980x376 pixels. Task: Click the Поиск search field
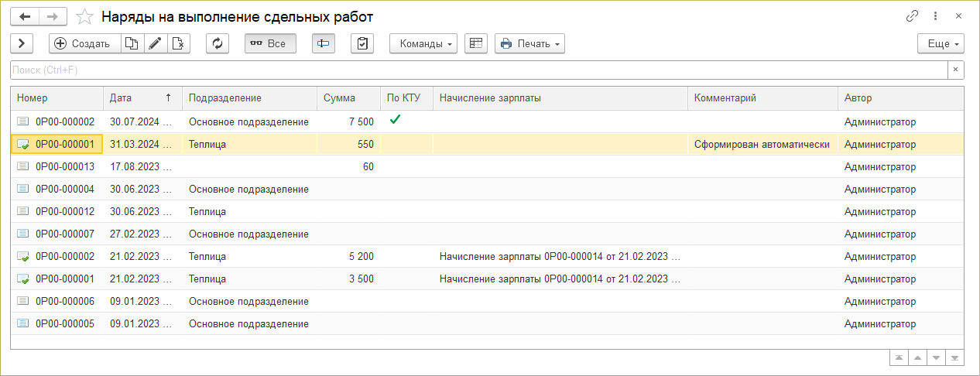tap(478, 70)
